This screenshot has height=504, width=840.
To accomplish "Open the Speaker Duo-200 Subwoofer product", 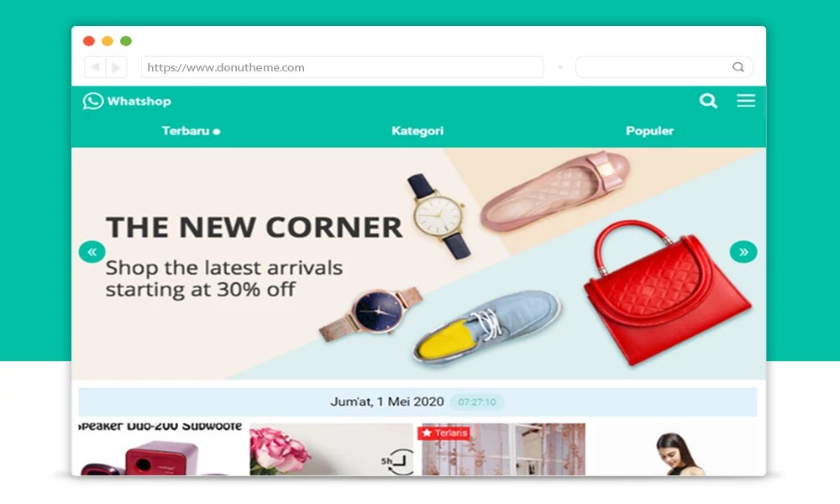I will [x=160, y=449].
